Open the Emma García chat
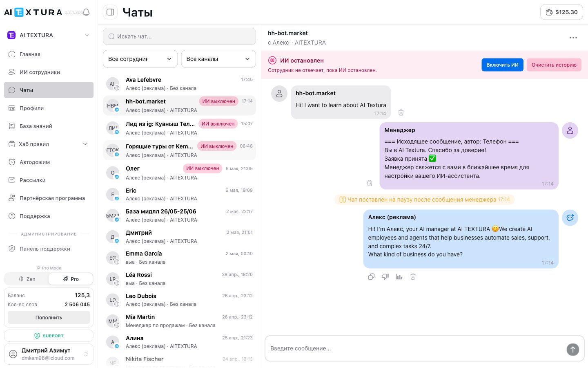This screenshot has width=588, height=368. coord(179,258)
